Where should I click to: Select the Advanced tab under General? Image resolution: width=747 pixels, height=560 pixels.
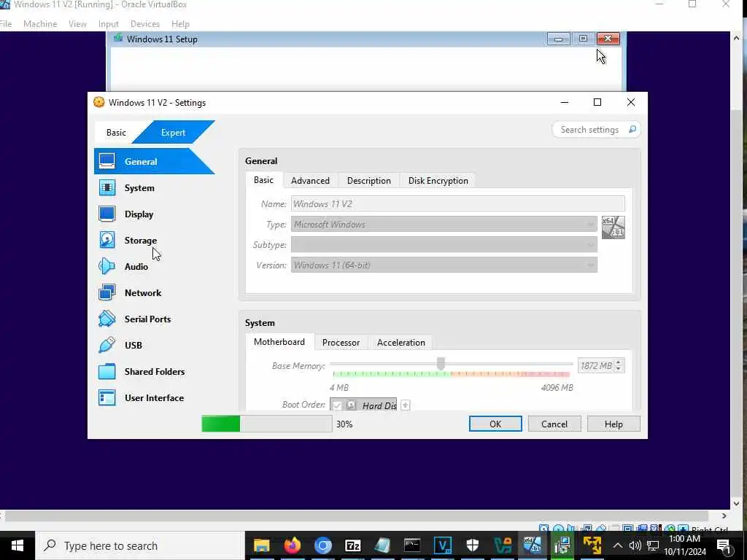click(310, 181)
